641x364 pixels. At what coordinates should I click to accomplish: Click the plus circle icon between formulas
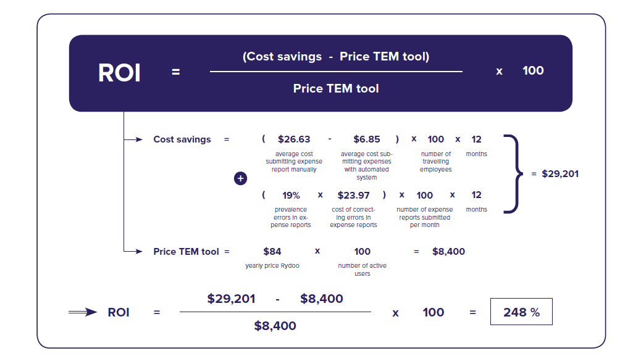(240, 178)
